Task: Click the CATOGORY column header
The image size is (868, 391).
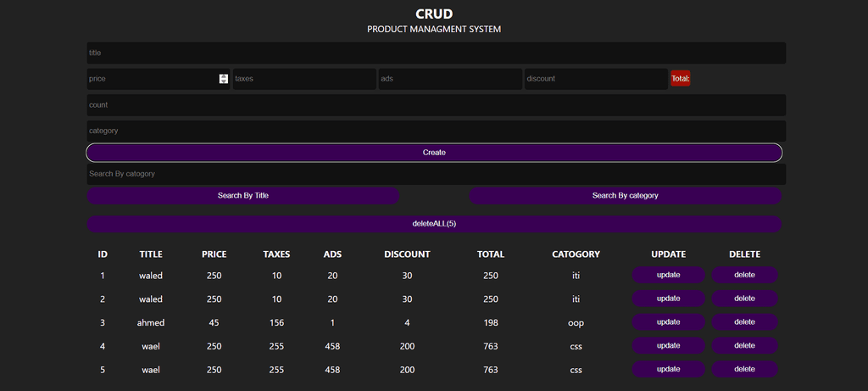Action: 576,254
